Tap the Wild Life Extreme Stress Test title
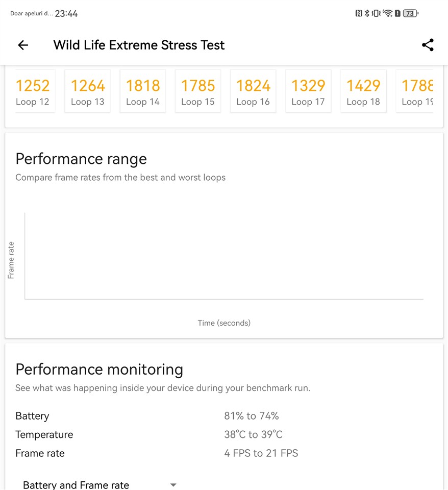Viewport: 448px width, 490px height. click(139, 45)
